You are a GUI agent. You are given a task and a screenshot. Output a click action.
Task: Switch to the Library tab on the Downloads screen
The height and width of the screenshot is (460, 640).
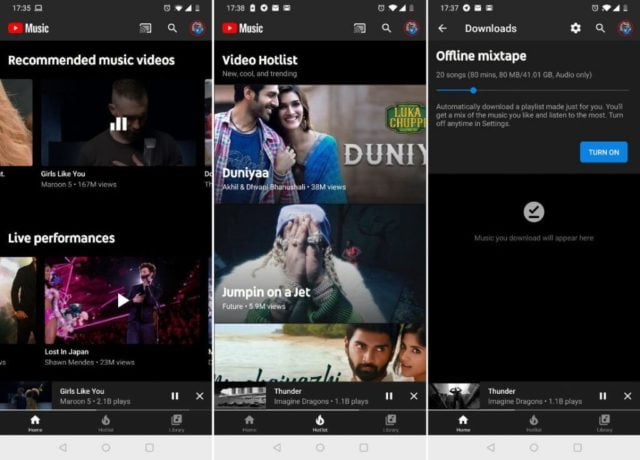click(604, 422)
